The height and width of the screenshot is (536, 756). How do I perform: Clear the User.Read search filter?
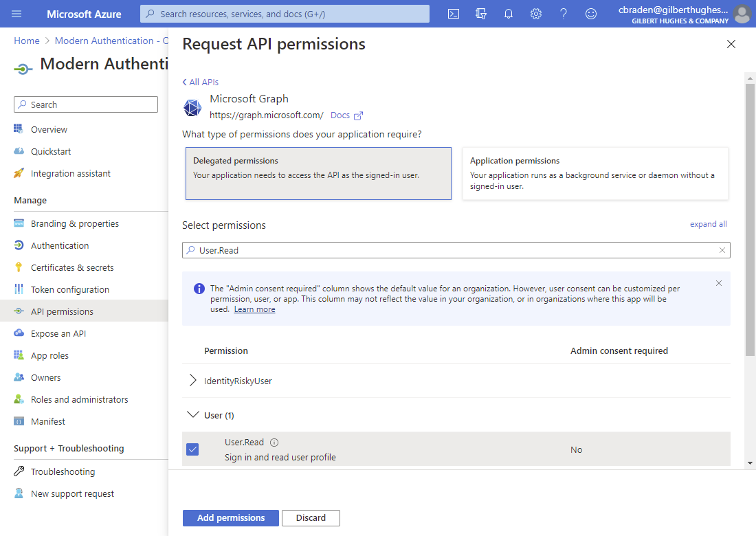(722, 250)
